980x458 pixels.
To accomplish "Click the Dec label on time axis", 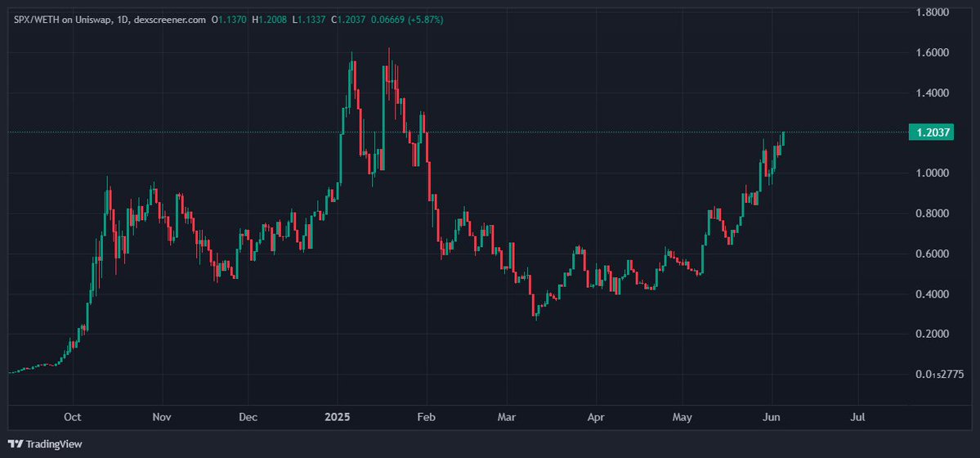I will coord(248,417).
